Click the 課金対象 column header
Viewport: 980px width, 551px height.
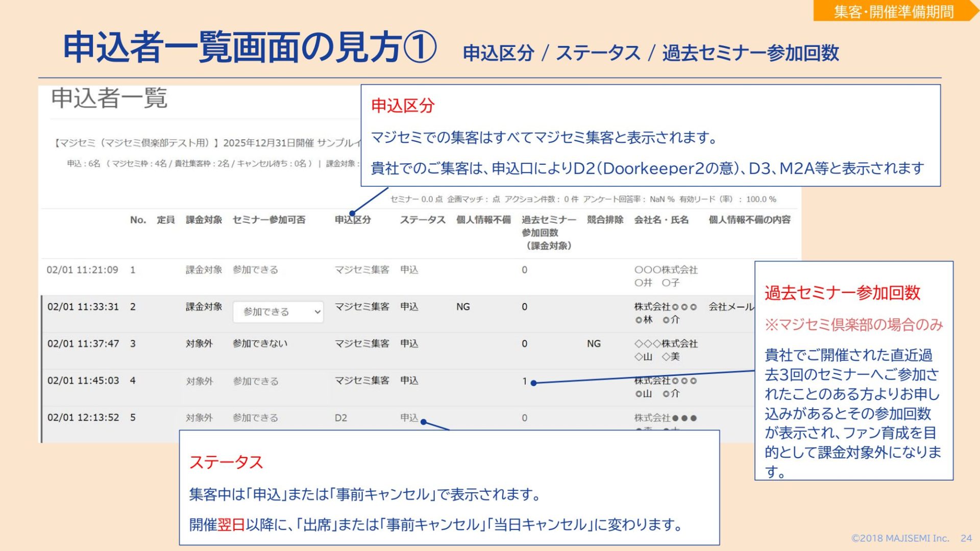pyautogui.click(x=204, y=220)
